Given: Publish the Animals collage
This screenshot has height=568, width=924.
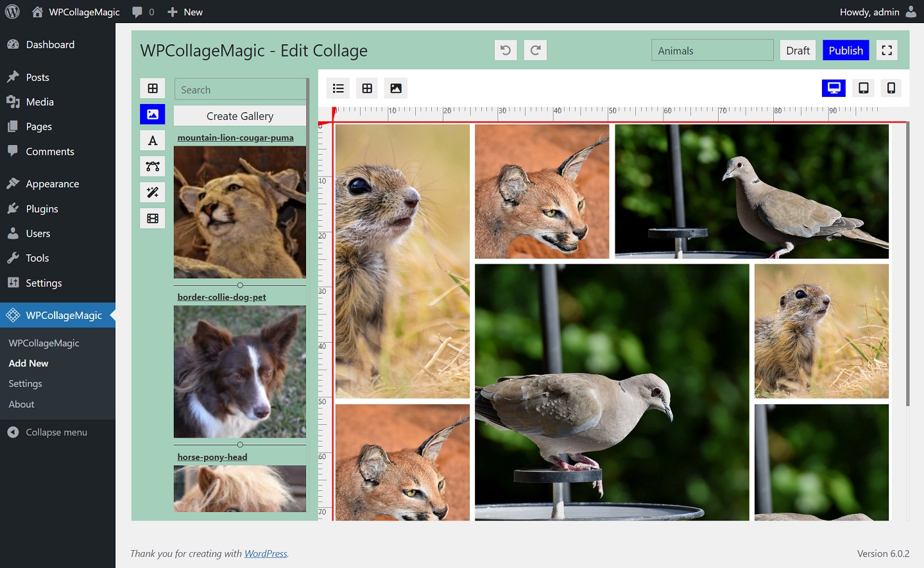Looking at the screenshot, I should click(x=845, y=50).
